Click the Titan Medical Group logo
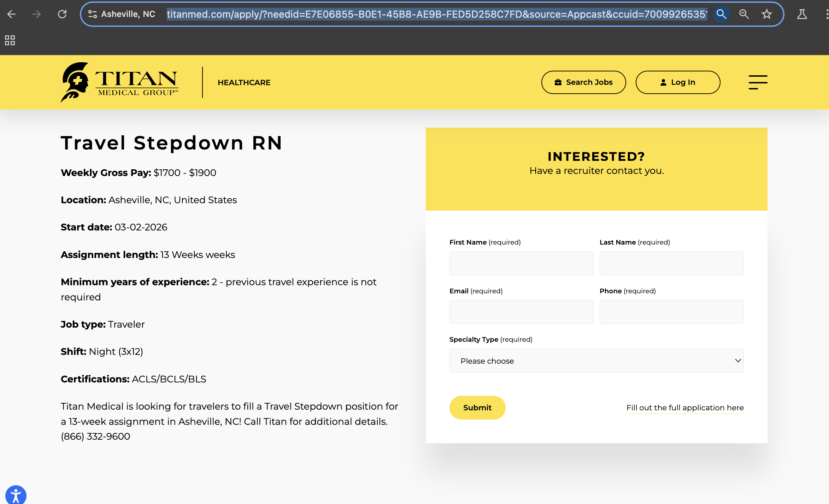829x504 pixels. [119, 82]
